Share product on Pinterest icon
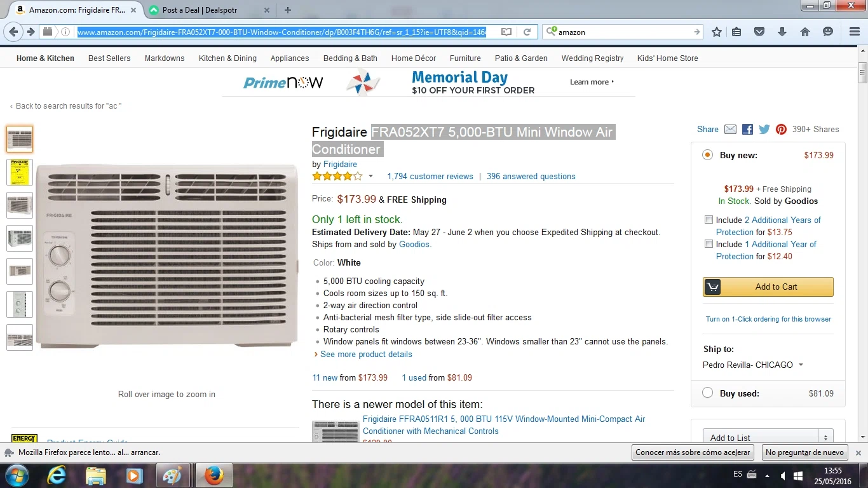The image size is (868, 488). click(781, 129)
